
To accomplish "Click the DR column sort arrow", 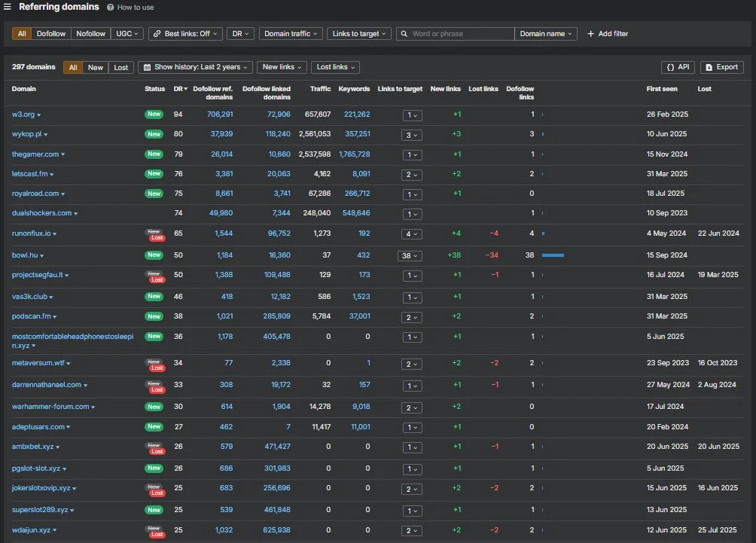I will coord(186,89).
